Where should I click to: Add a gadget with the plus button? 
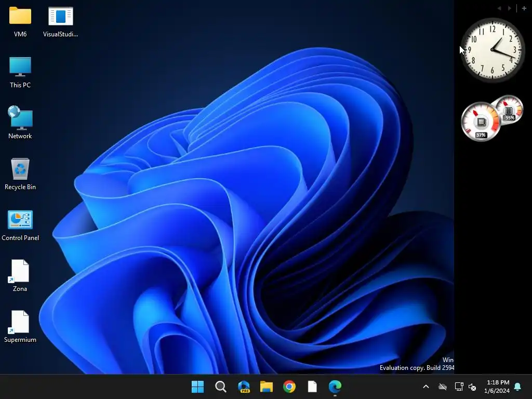[x=524, y=8]
